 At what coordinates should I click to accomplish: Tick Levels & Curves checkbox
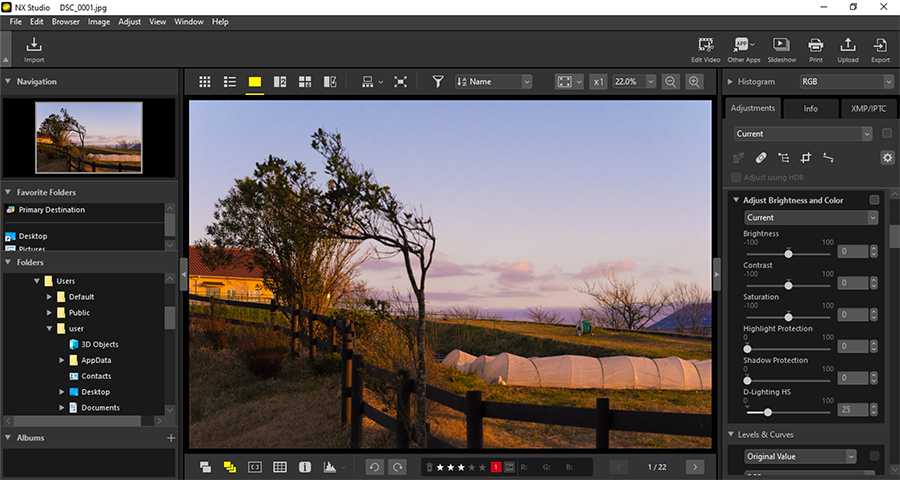pos(874,456)
